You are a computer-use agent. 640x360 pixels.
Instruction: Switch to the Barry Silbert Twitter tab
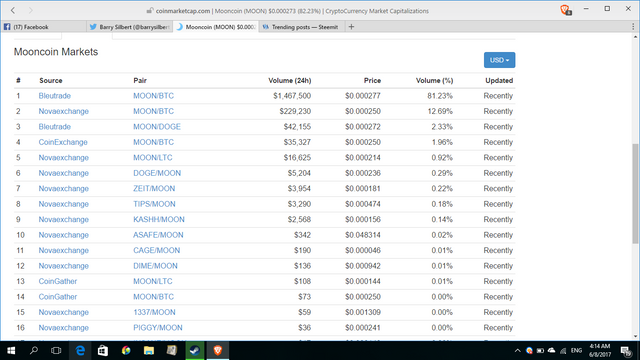coord(129,27)
